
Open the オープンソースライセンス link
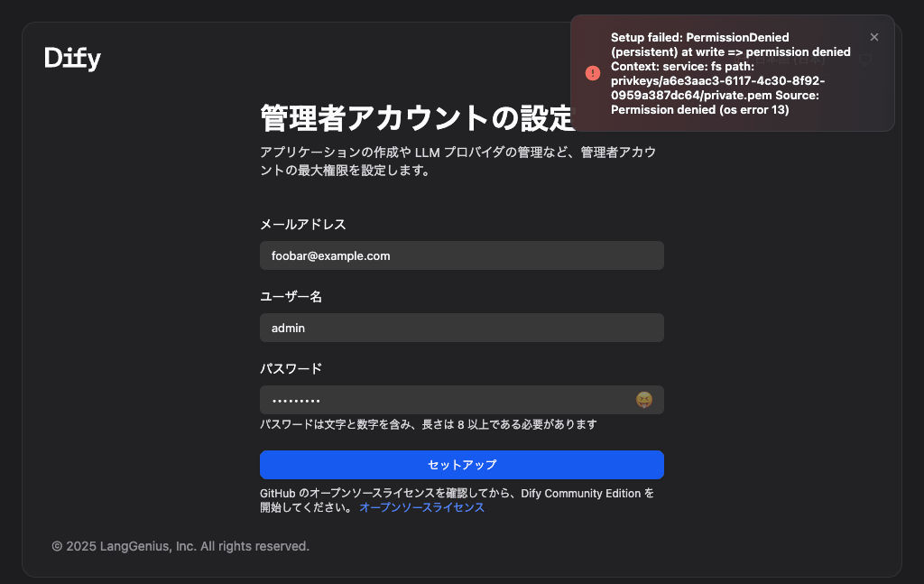[x=422, y=507]
